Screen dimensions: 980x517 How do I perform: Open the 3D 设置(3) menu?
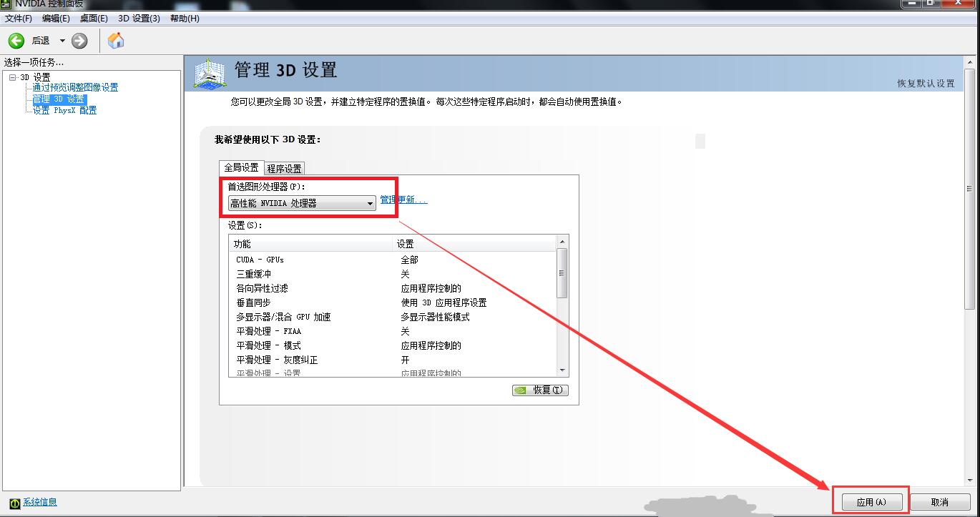139,19
